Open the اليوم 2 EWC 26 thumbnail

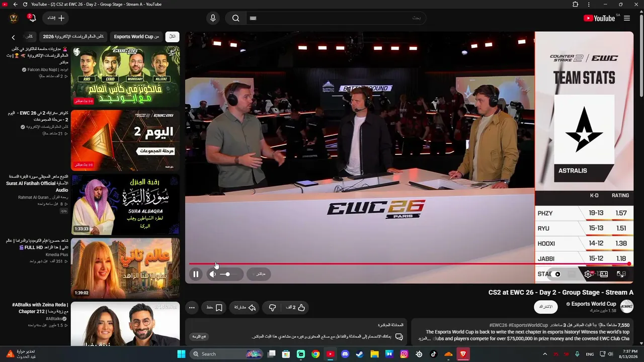[125, 141]
